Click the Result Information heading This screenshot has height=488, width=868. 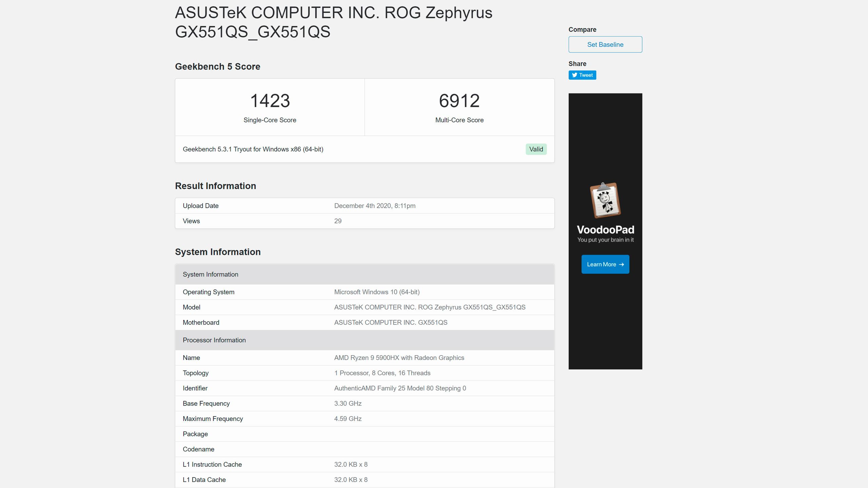215,186
